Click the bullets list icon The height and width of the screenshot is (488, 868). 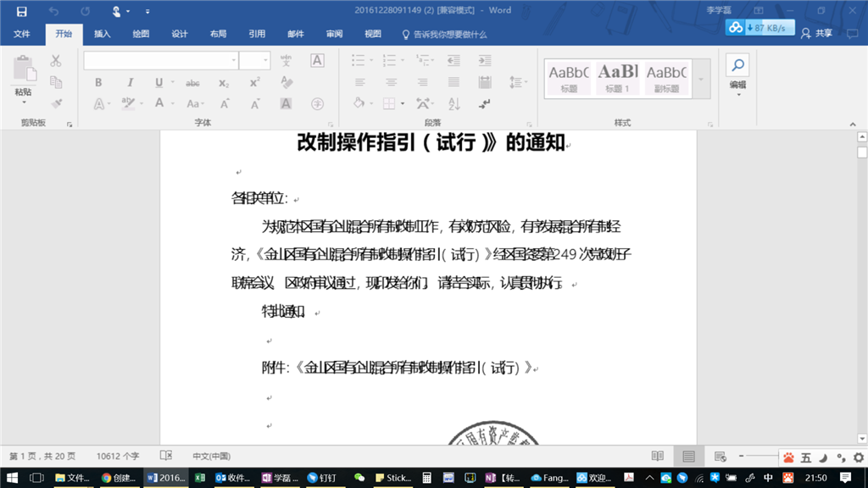click(x=359, y=60)
